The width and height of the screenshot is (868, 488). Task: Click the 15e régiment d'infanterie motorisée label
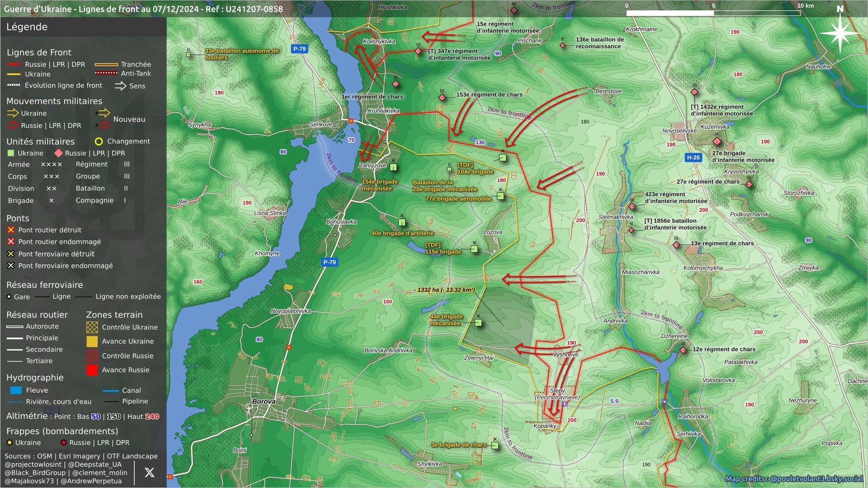point(508,28)
